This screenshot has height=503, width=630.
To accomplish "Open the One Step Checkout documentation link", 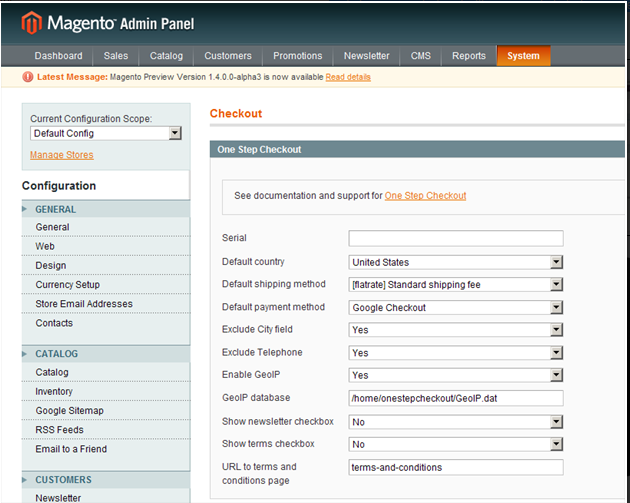I will click(425, 196).
